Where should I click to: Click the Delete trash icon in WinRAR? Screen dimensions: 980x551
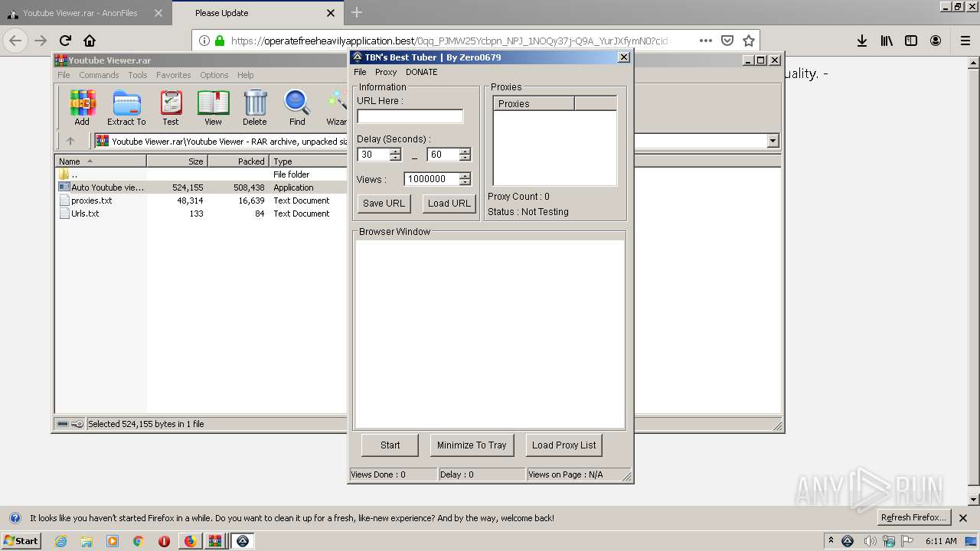(x=255, y=108)
